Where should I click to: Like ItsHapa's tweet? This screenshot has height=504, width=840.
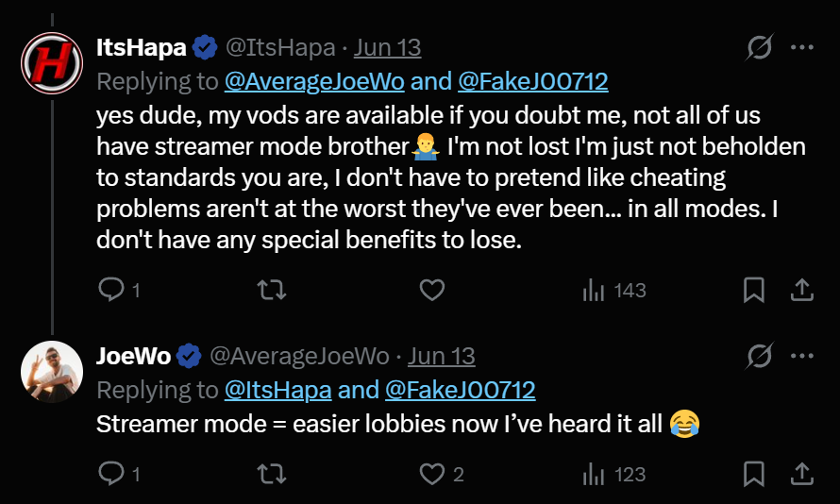431,291
